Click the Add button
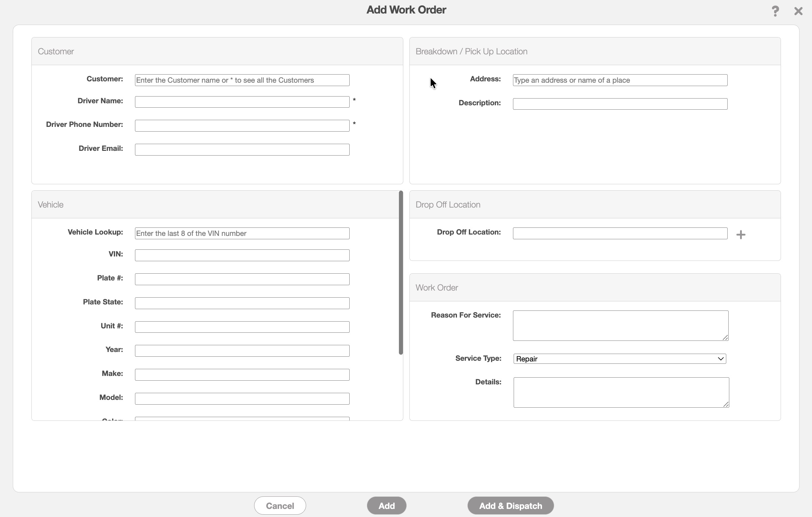The width and height of the screenshot is (812, 517). click(386, 506)
